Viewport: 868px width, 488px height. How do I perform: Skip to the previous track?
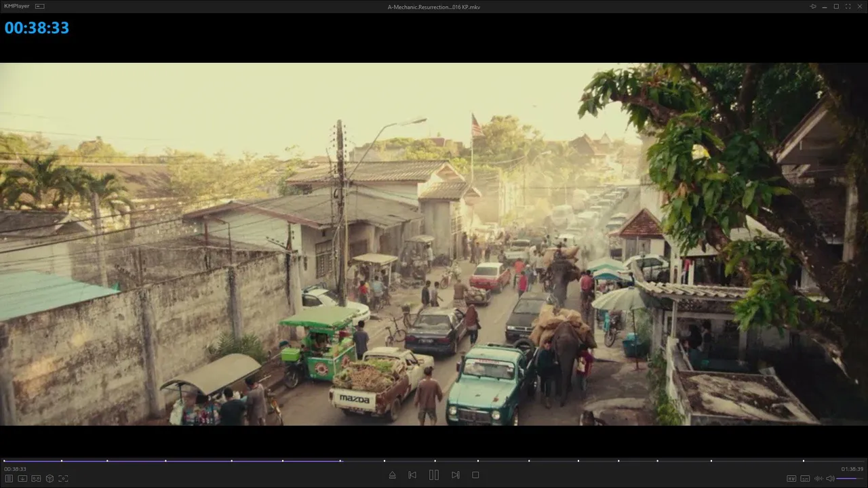click(x=412, y=475)
